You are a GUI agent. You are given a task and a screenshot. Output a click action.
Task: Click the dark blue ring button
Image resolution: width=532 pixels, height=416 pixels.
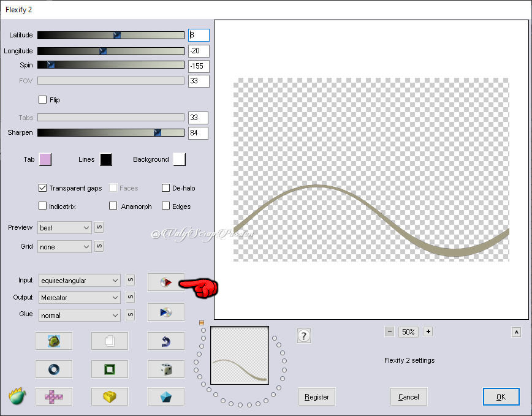coord(53,369)
